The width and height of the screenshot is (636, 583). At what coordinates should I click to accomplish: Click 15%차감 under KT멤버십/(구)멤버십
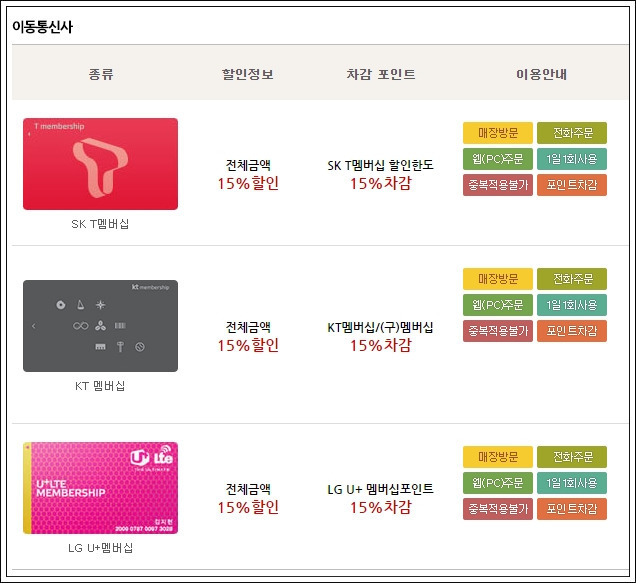381,345
